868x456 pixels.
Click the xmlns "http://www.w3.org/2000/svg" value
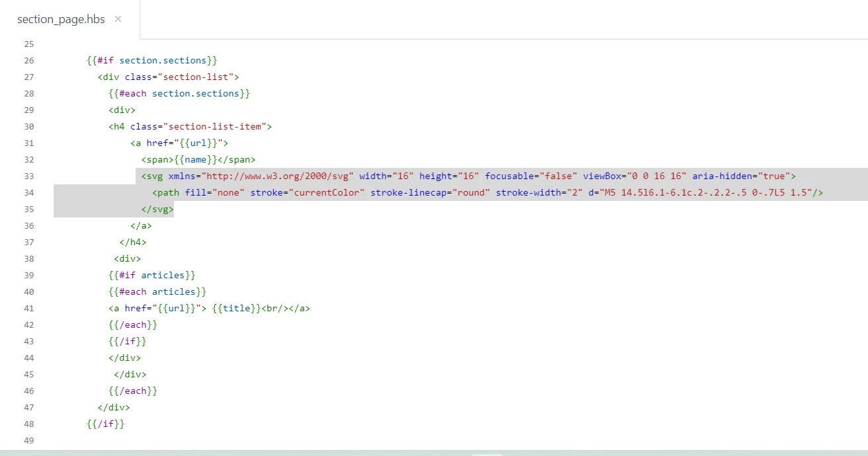tap(277, 176)
